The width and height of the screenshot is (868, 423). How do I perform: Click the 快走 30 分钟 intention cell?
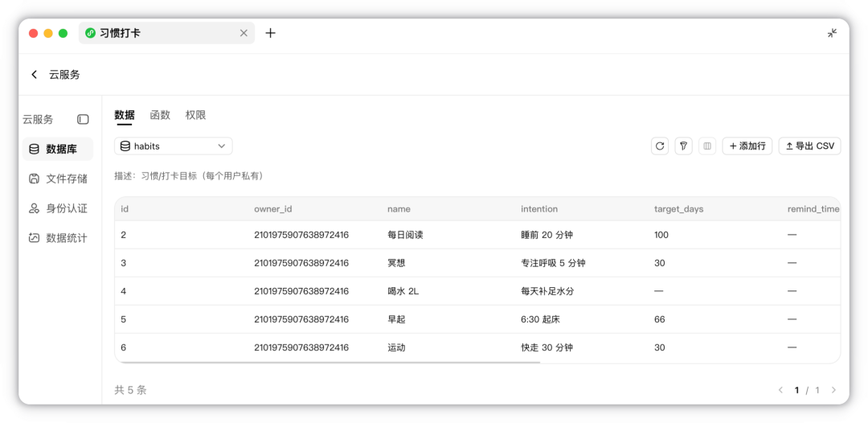pyautogui.click(x=547, y=348)
